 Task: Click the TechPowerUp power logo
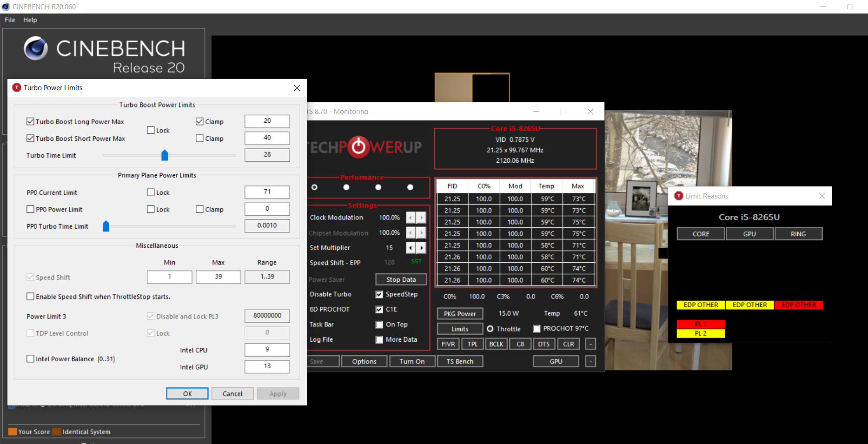(359, 147)
